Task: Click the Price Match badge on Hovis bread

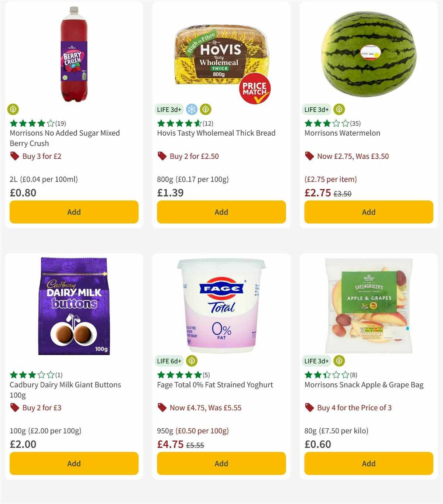Action: click(x=255, y=88)
